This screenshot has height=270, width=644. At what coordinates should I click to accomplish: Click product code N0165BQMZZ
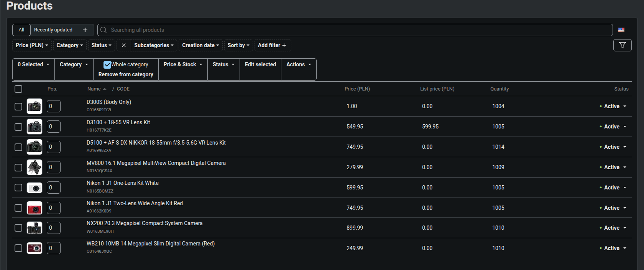point(100,191)
